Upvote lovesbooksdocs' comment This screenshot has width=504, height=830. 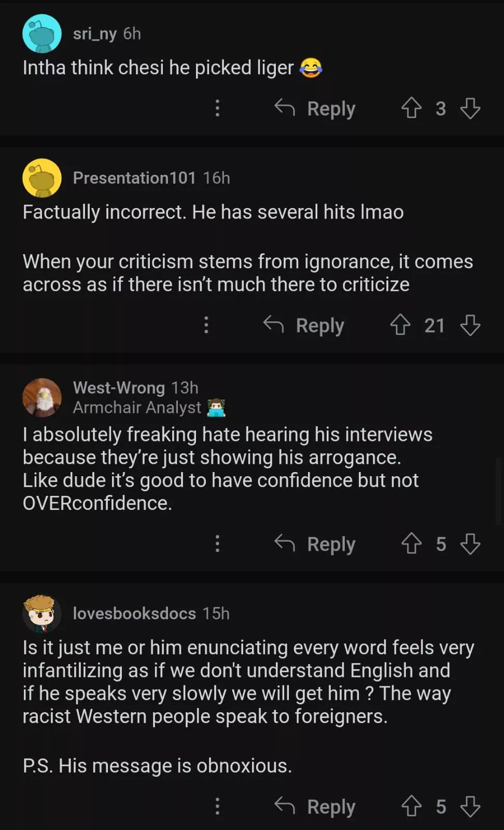(x=412, y=806)
